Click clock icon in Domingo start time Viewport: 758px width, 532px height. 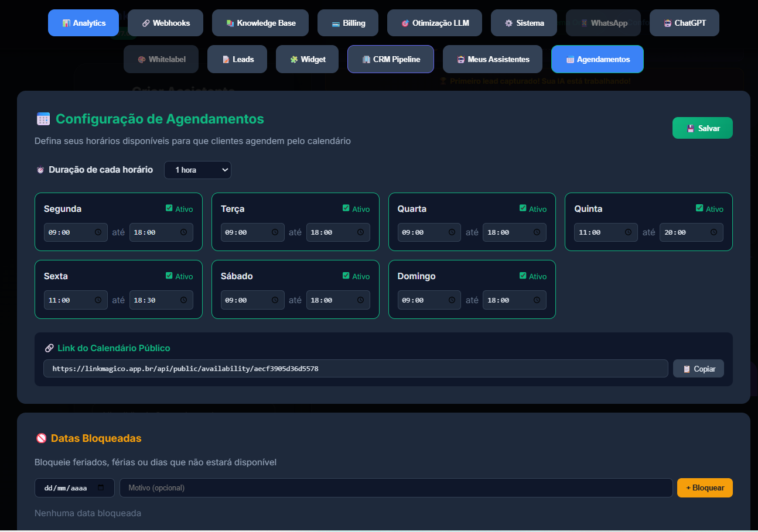coord(452,300)
